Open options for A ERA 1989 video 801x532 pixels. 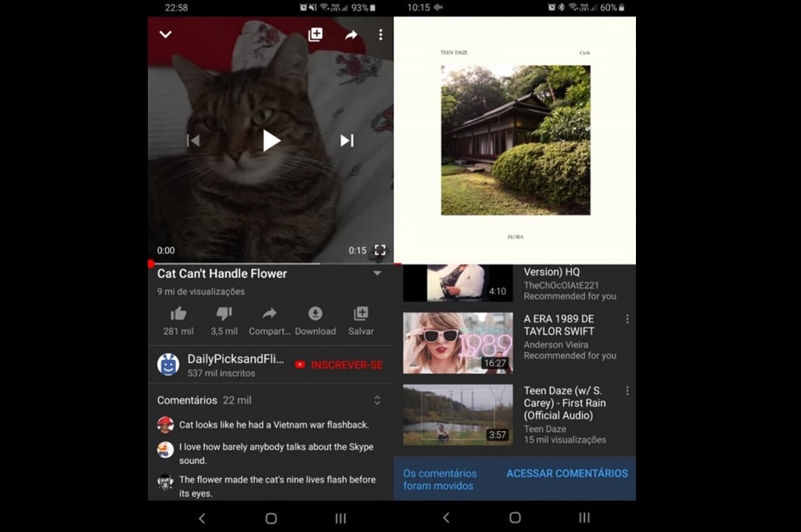tap(627, 319)
